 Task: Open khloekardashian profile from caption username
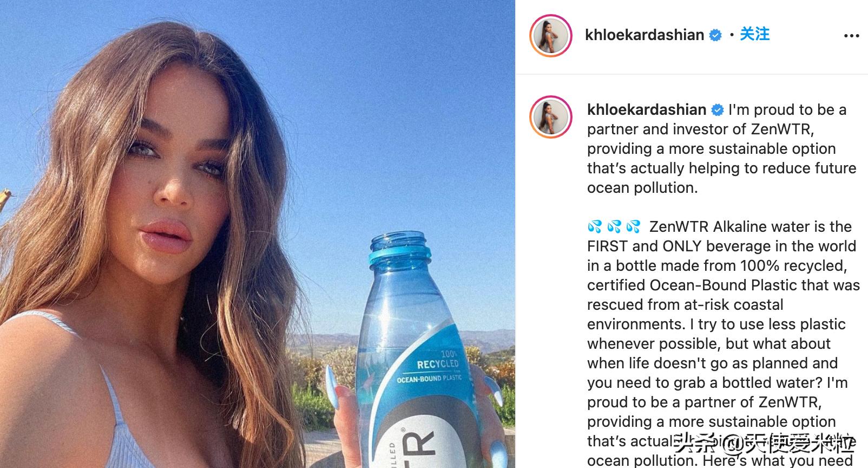tap(647, 110)
